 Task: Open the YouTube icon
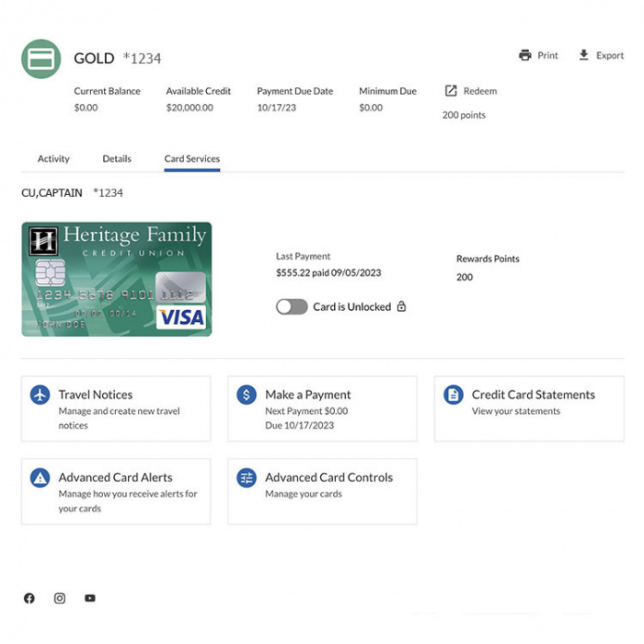coord(90,598)
